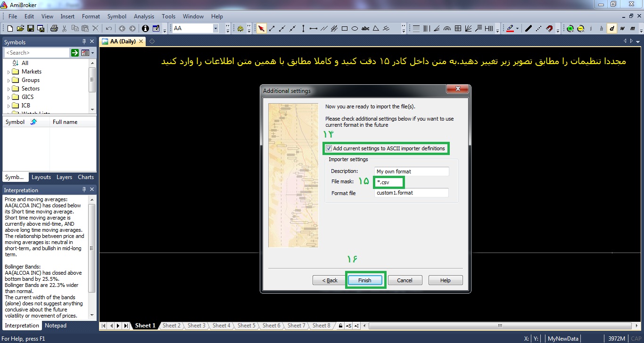Open the AA ticker symbol dropdown

point(215,29)
